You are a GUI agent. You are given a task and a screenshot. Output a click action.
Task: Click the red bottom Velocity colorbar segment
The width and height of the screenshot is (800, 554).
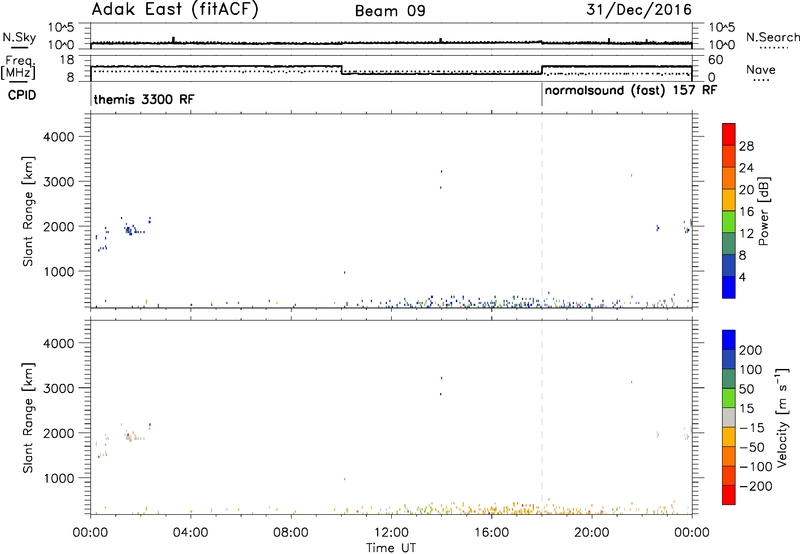coord(729,495)
